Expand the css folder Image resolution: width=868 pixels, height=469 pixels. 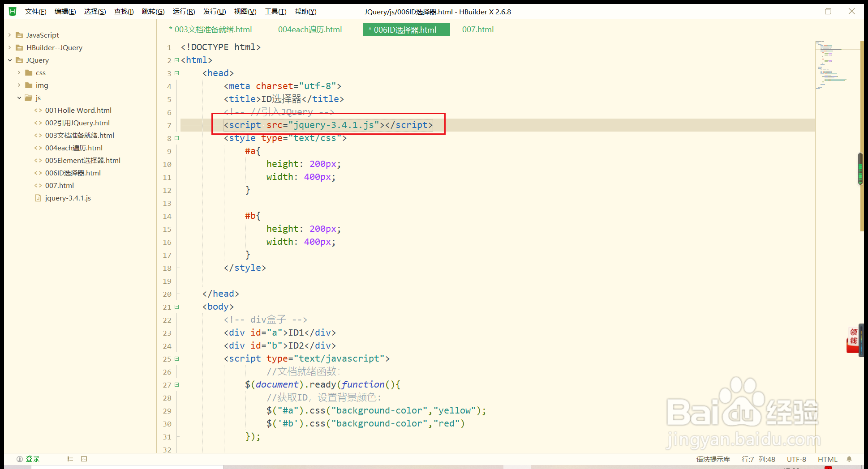[x=19, y=72]
